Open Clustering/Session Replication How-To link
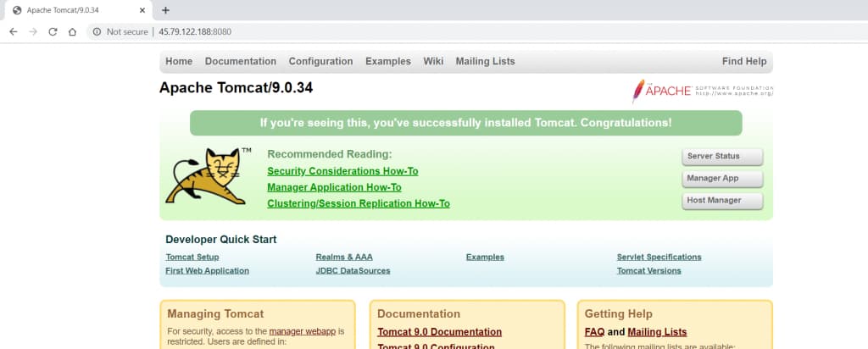The image size is (868, 349). pyautogui.click(x=359, y=203)
